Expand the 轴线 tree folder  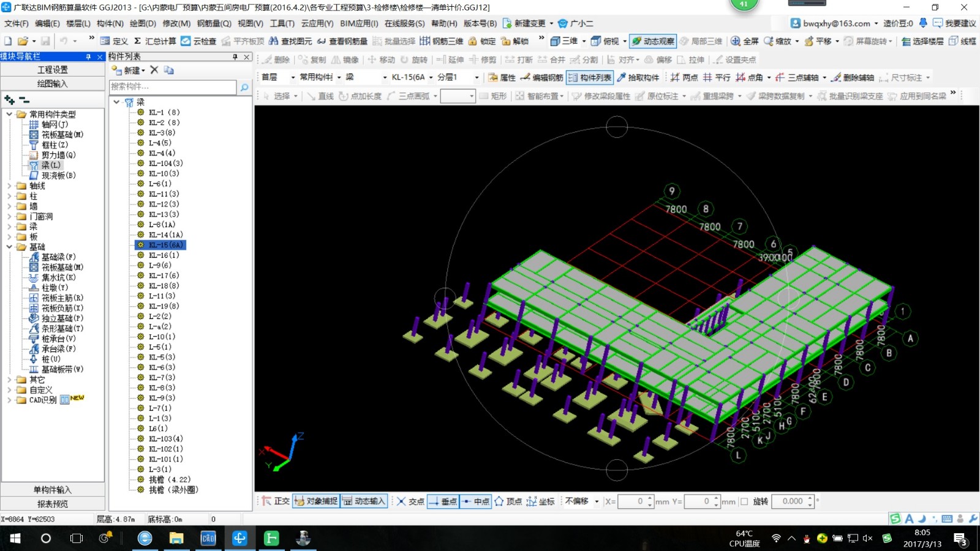pos(9,186)
